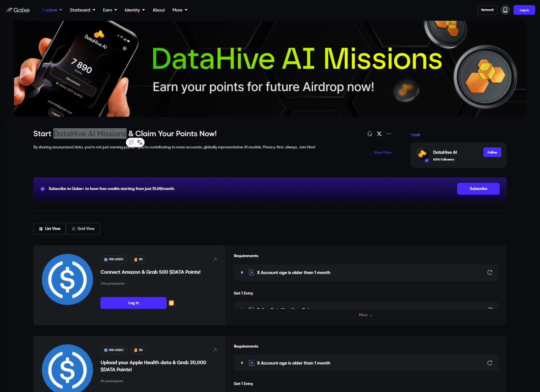Click the Host label
The height and width of the screenshot is (392, 540).
(415, 135)
